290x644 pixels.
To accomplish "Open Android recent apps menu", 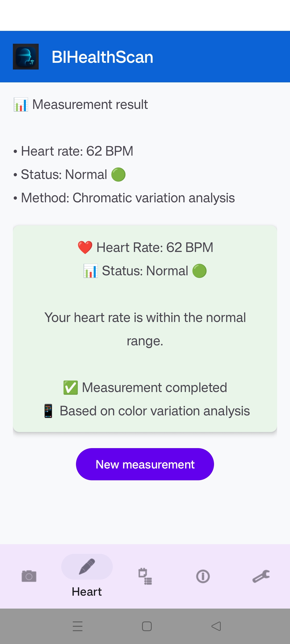I will [x=78, y=626].
